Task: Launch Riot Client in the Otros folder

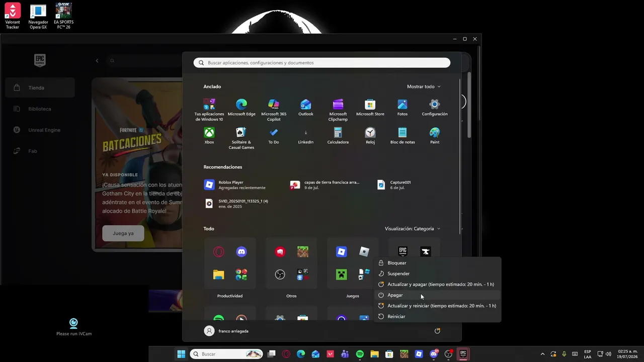Action: click(x=280, y=251)
